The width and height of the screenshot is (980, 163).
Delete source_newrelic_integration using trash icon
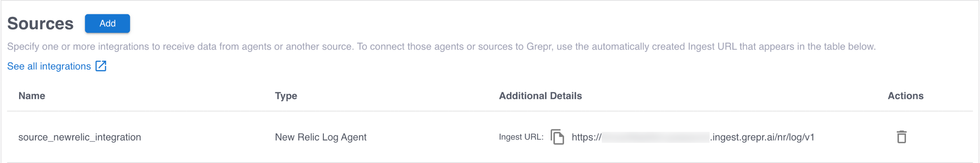901,137
